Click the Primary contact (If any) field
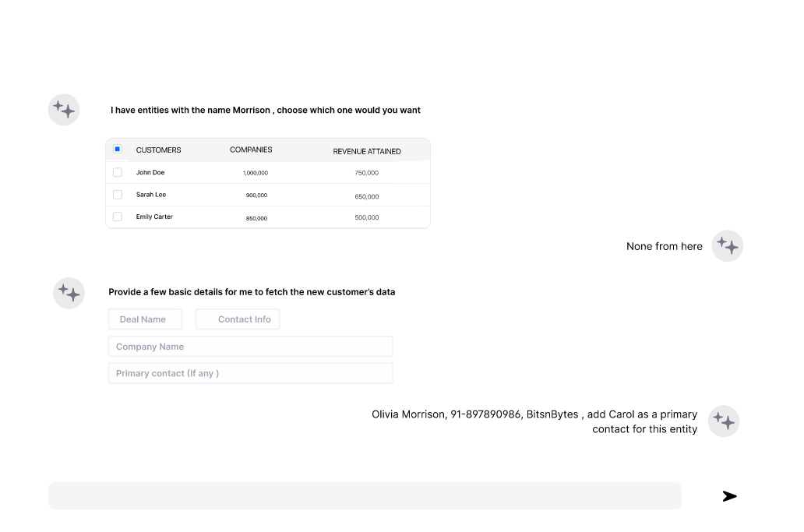This screenshot has width=804, height=532. 250,373
